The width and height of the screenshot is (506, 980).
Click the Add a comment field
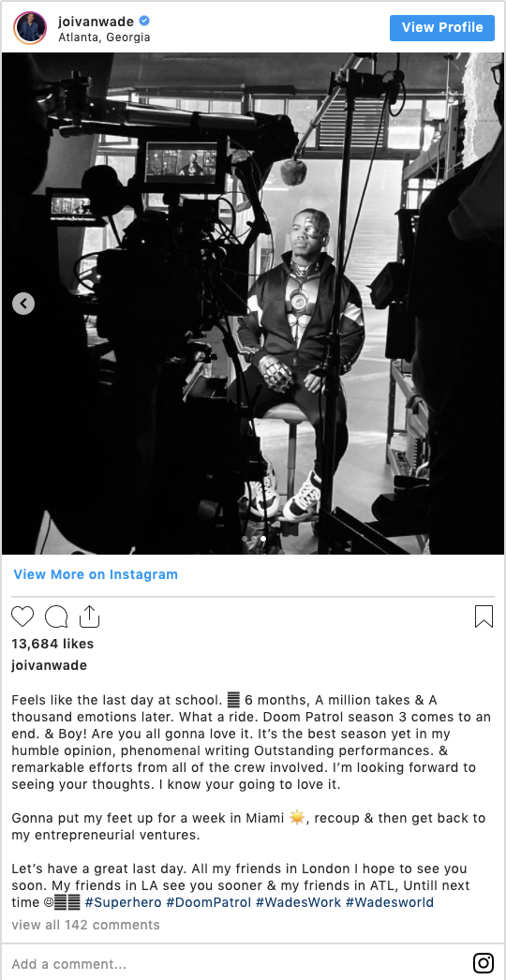(238, 964)
